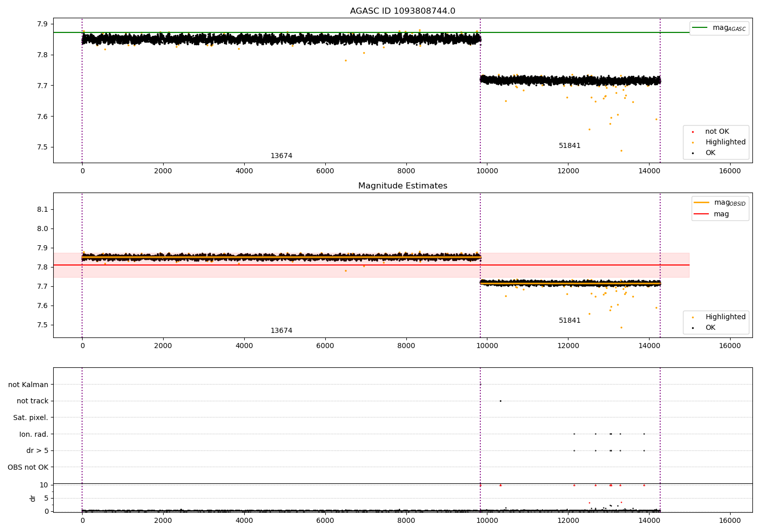
Task: Click the '7.5' y-tick label in top plot
Action: coord(42,147)
